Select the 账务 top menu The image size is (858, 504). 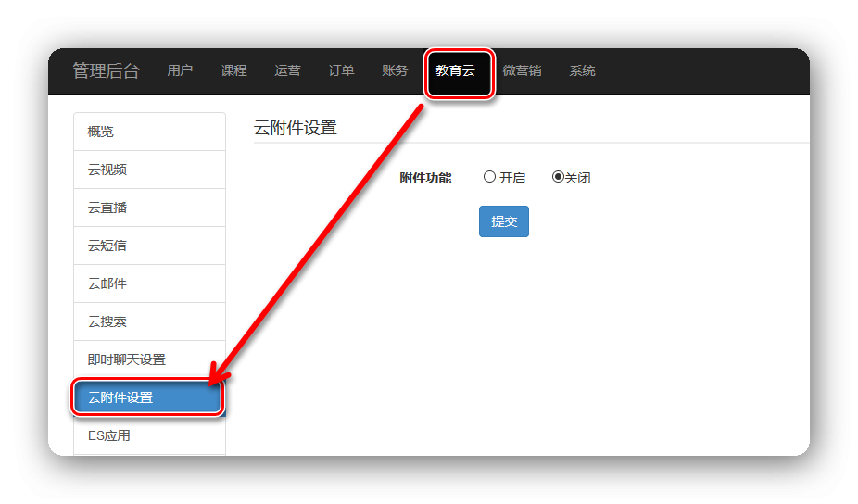point(395,71)
